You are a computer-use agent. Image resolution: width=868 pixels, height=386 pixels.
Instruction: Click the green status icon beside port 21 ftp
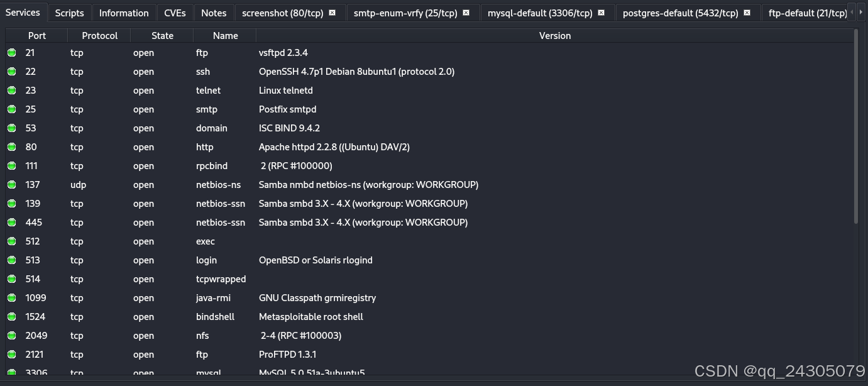pos(11,53)
